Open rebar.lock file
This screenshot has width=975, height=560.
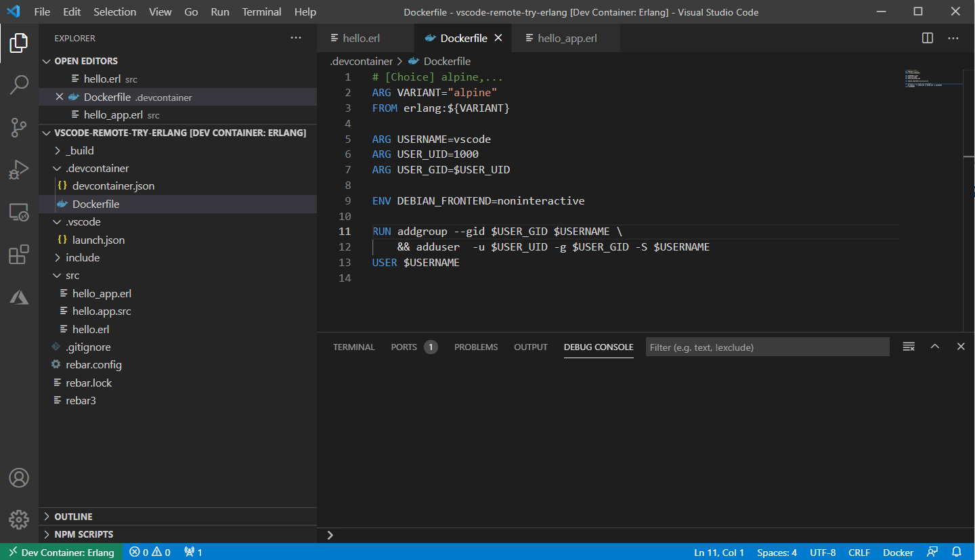click(x=177, y=383)
